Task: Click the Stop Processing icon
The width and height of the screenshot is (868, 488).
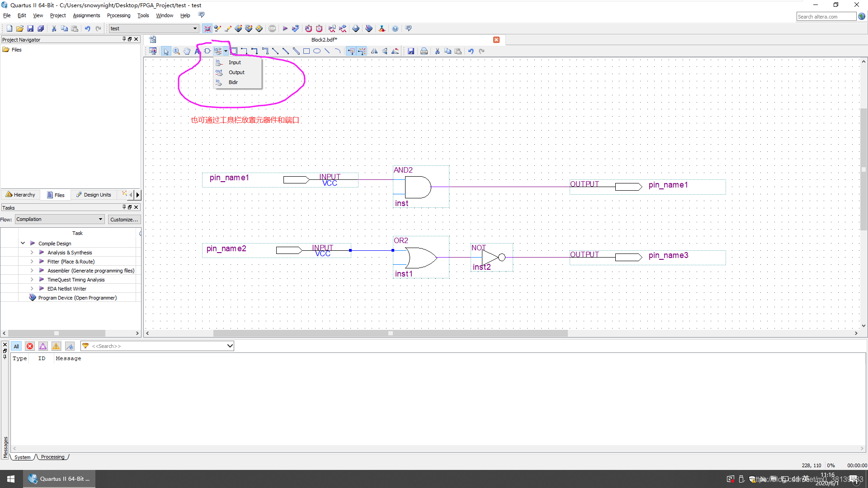Action: click(272, 28)
